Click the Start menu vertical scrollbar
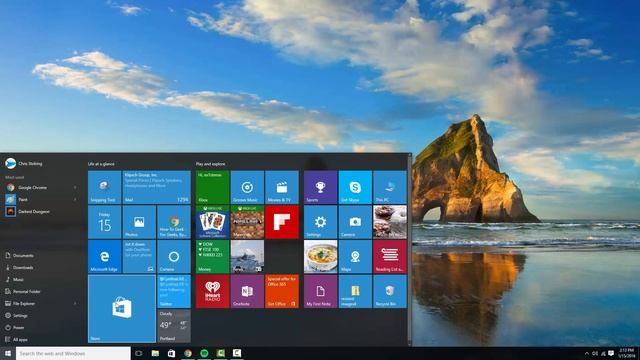 pyautogui.click(x=410, y=250)
